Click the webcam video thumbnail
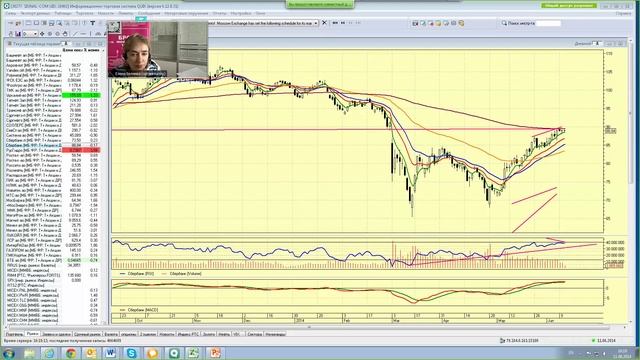This screenshot has height=360, width=640. pos(158,49)
